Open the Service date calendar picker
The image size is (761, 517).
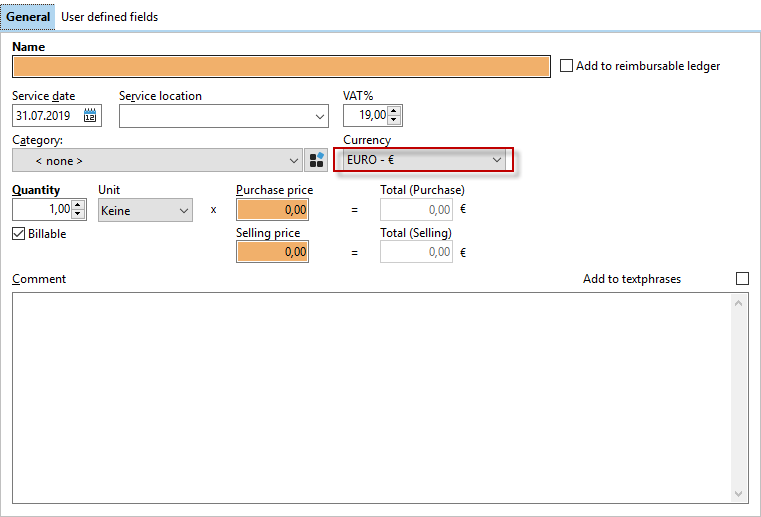point(90,116)
